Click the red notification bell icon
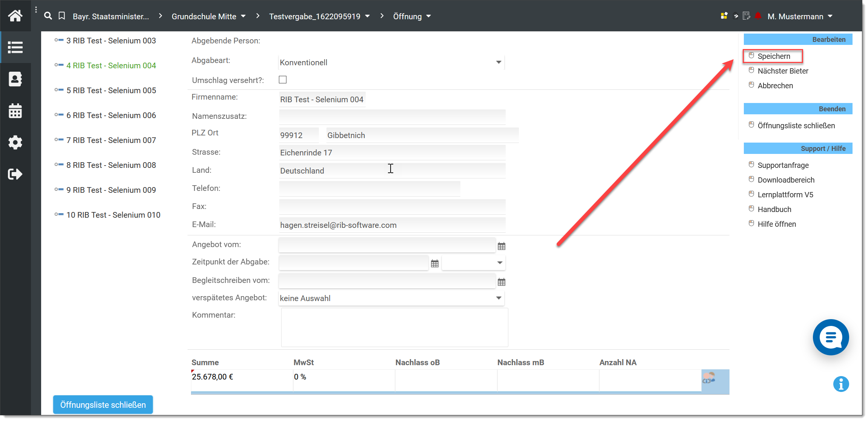Viewport: 868px width, 421px height. pos(758,16)
